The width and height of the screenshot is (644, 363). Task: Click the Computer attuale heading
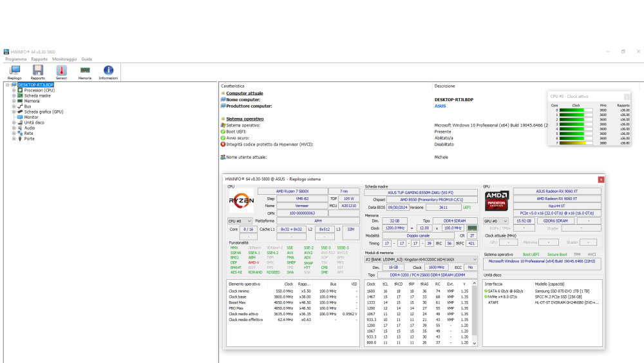click(244, 93)
